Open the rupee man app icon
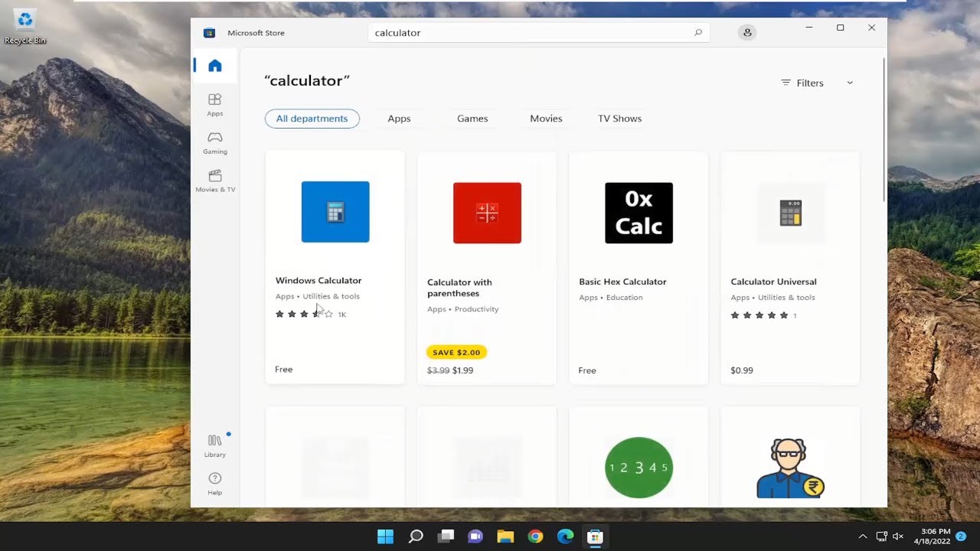This screenshot has height=551, width=980. [790, 468]
